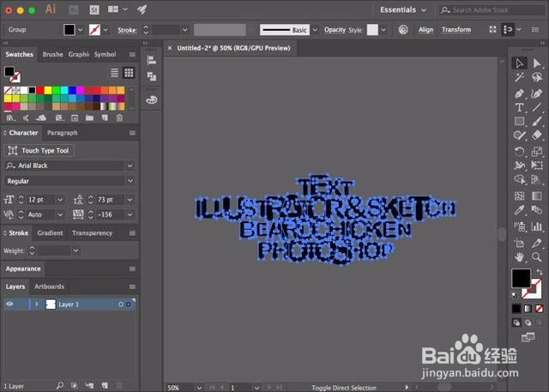
Task: Click the Opacity label link
Action: click(x=335, y=30)
